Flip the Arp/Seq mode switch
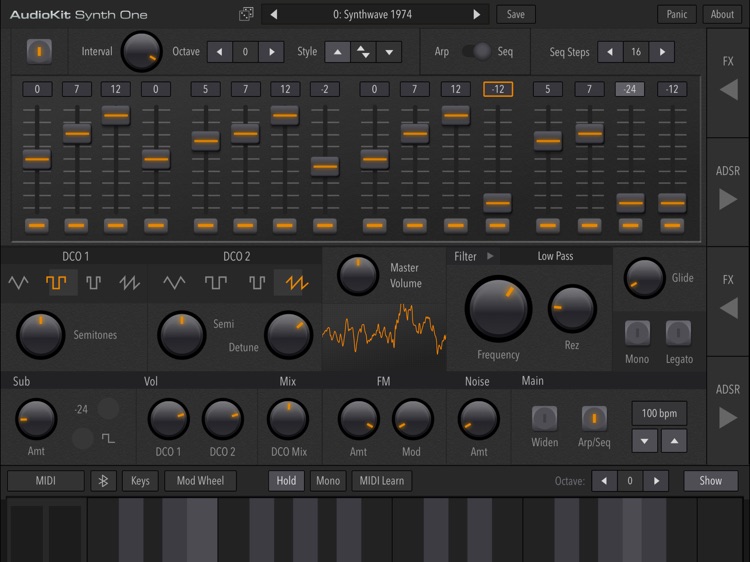 (x=476, y=51)
